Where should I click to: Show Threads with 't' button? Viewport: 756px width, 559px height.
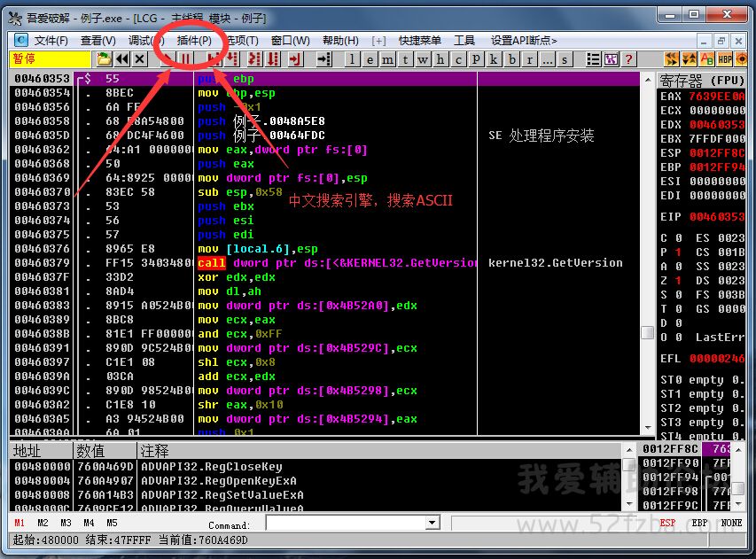point(406,59)
